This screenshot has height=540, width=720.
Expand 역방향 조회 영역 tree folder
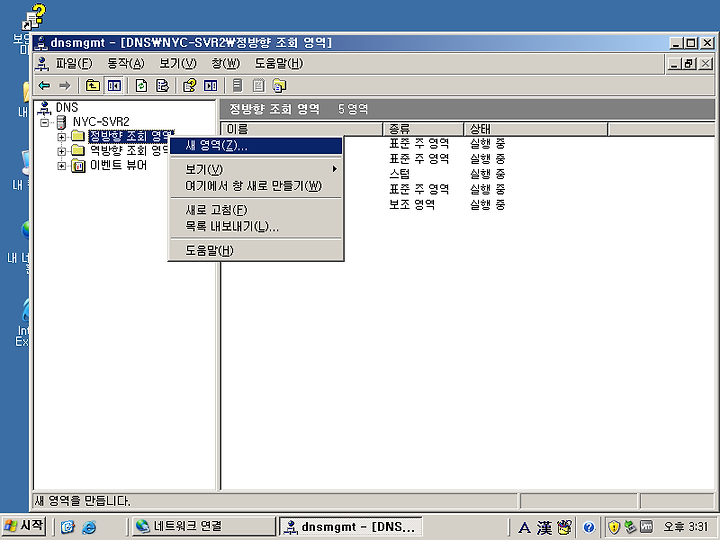pyautogui.click(x=61, y=151)
